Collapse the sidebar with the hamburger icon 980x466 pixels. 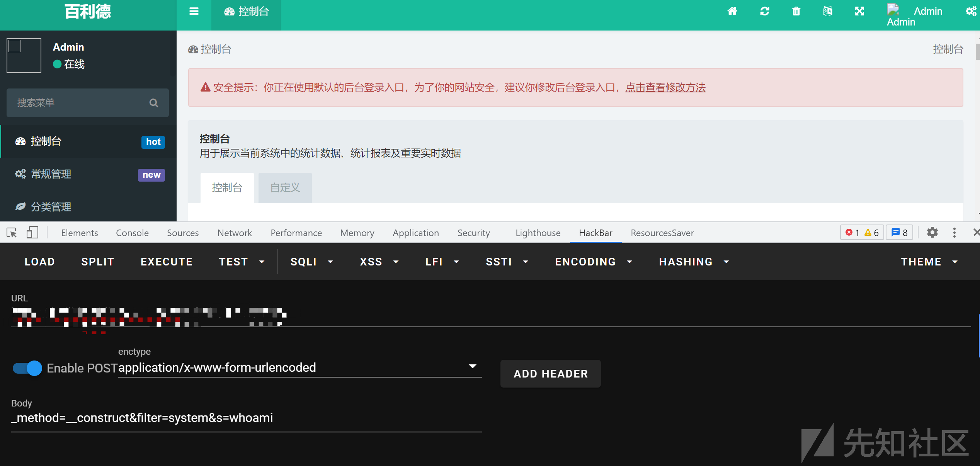pos(194,11)
